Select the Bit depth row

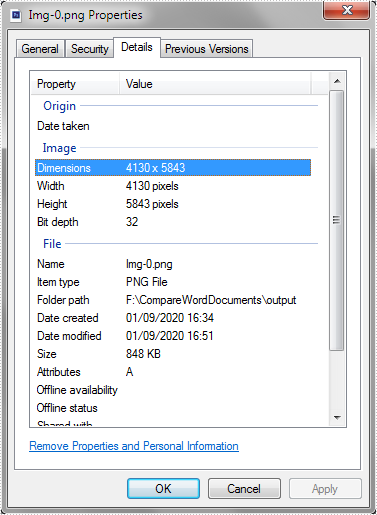point(173,222)
